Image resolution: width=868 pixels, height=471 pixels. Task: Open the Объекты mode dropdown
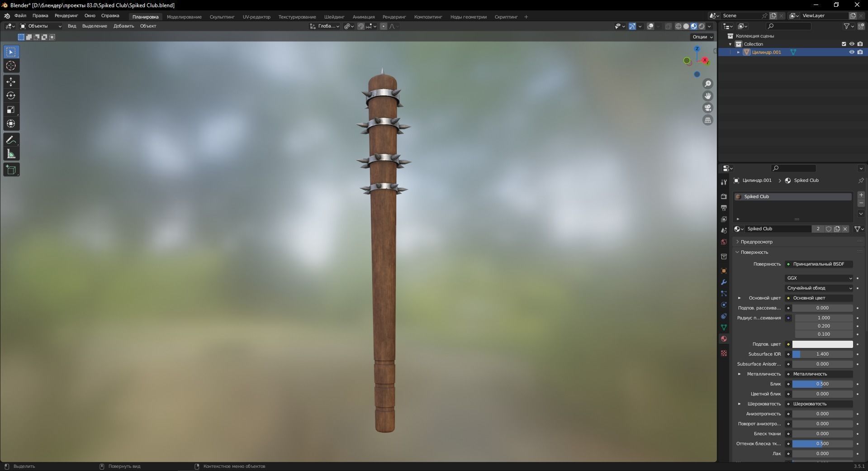coord(41,26)
